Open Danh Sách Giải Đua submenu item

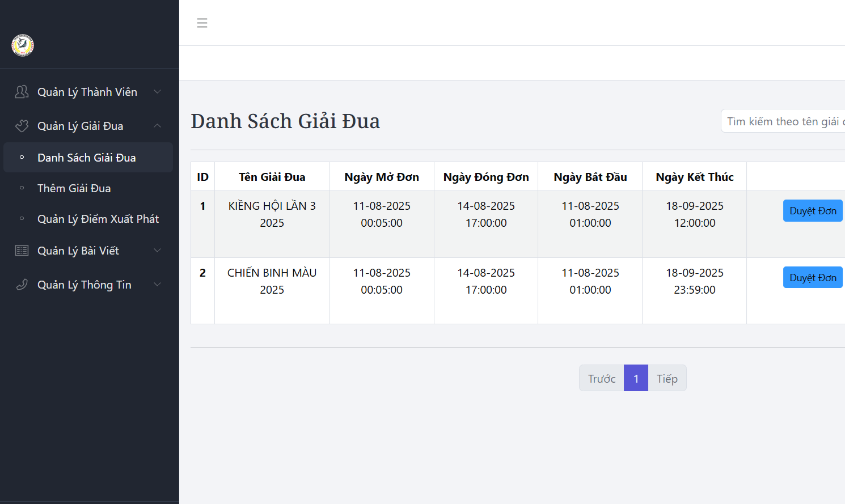(x=87, y=158)
